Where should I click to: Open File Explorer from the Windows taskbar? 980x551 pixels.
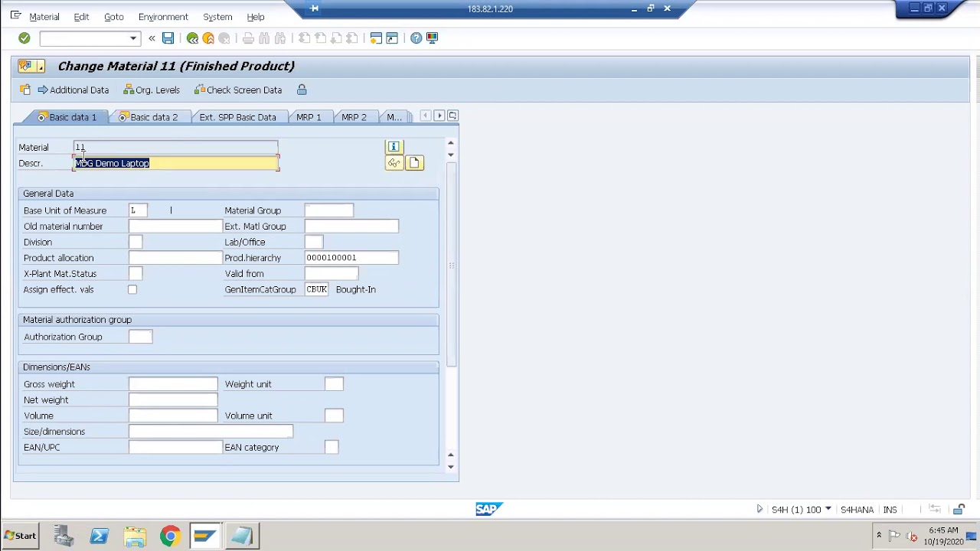click(x=135, y=536)
